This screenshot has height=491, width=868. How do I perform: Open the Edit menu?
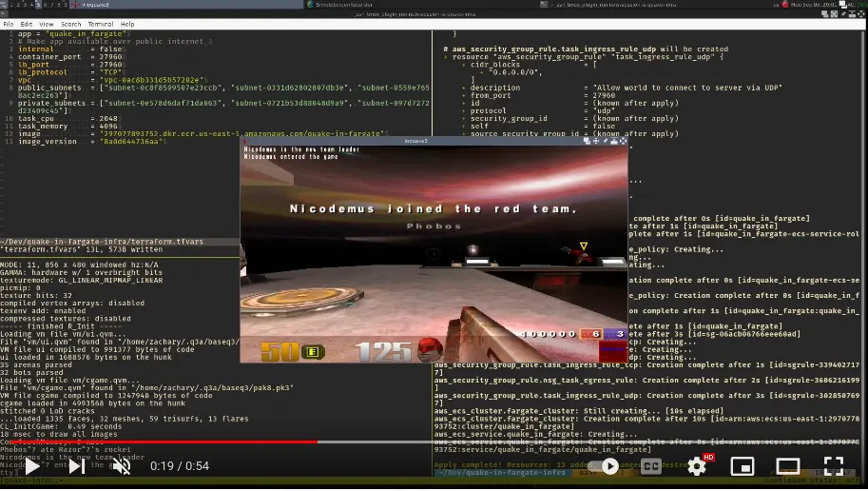(x=26, y=24)
